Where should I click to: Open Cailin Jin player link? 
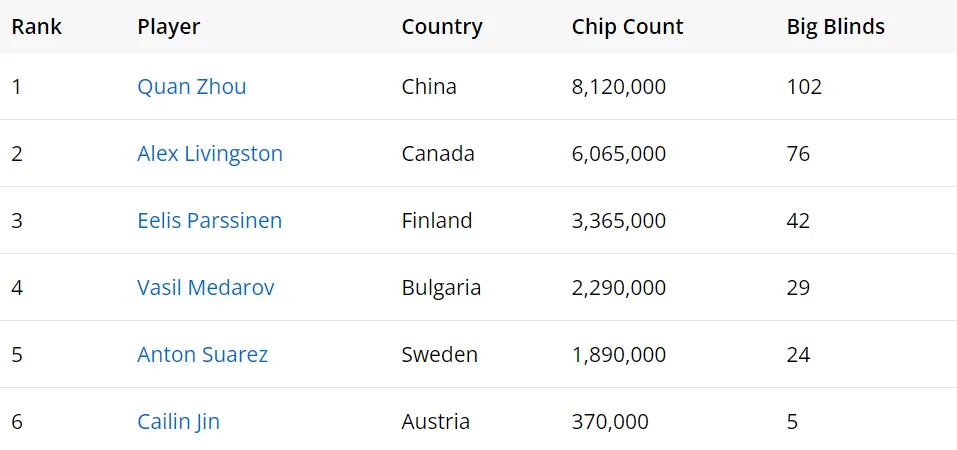178,422
